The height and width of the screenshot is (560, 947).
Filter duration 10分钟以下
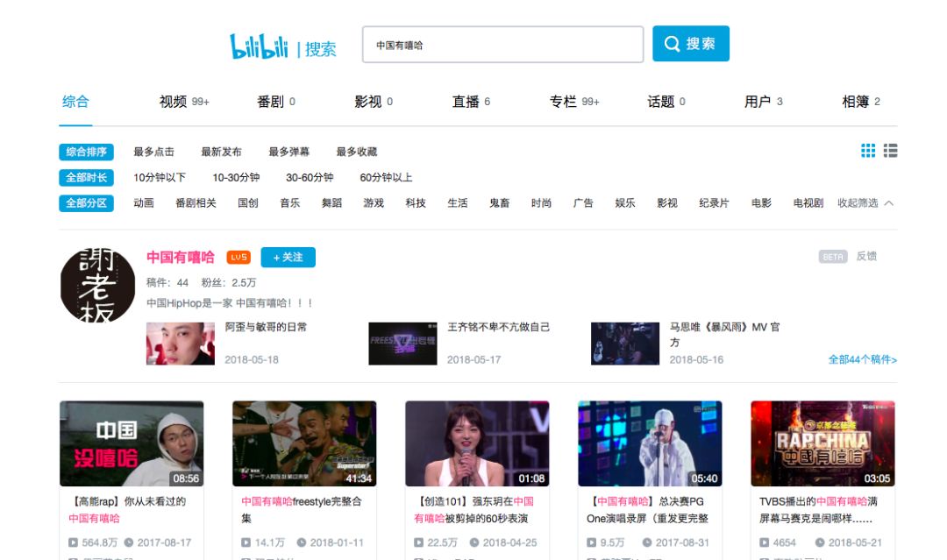pos(160,177)
